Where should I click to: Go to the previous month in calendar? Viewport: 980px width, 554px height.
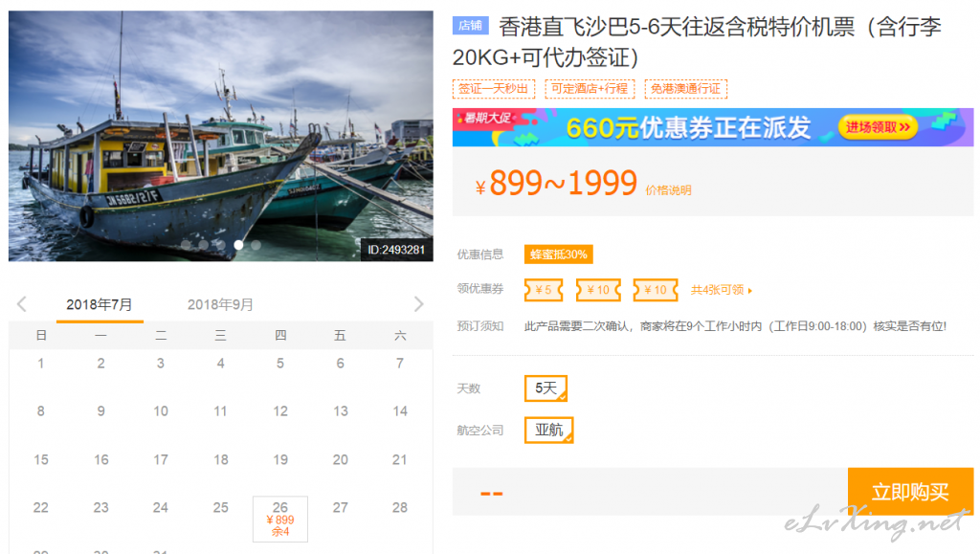pos(22,304)
